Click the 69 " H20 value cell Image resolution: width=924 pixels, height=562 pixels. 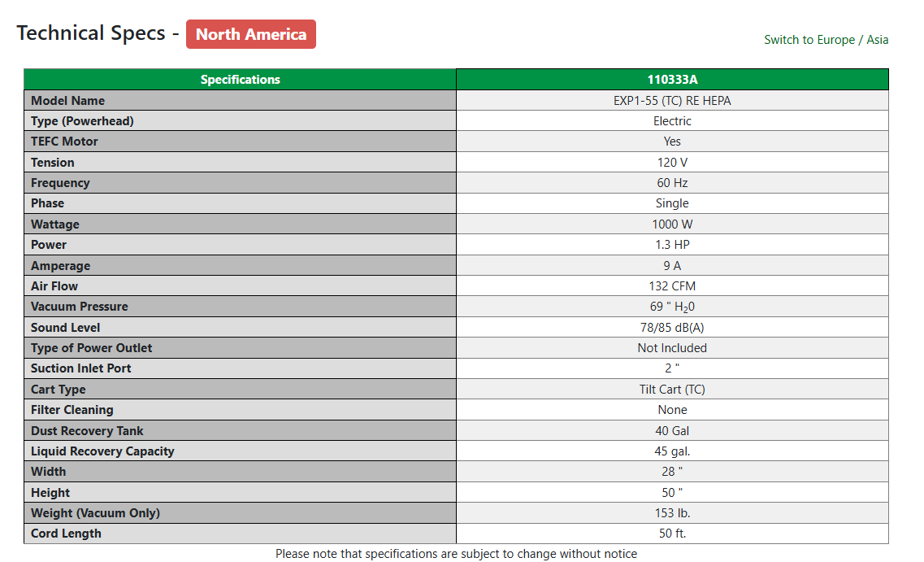click(672, 307)
